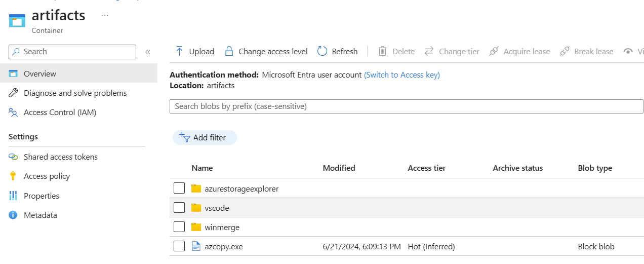Click the Block blob type cell

pyautogui.click(x=596, y=247)
